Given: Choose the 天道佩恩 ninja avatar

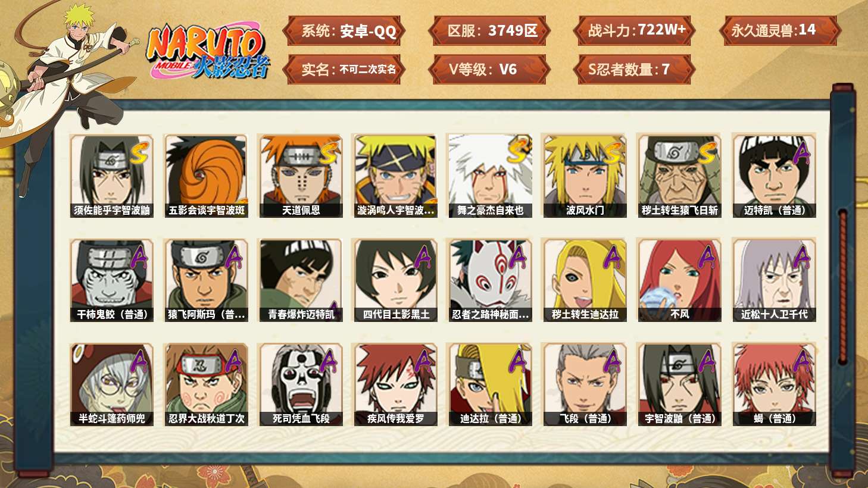Looking at the screenshot, I should (301, 176).
